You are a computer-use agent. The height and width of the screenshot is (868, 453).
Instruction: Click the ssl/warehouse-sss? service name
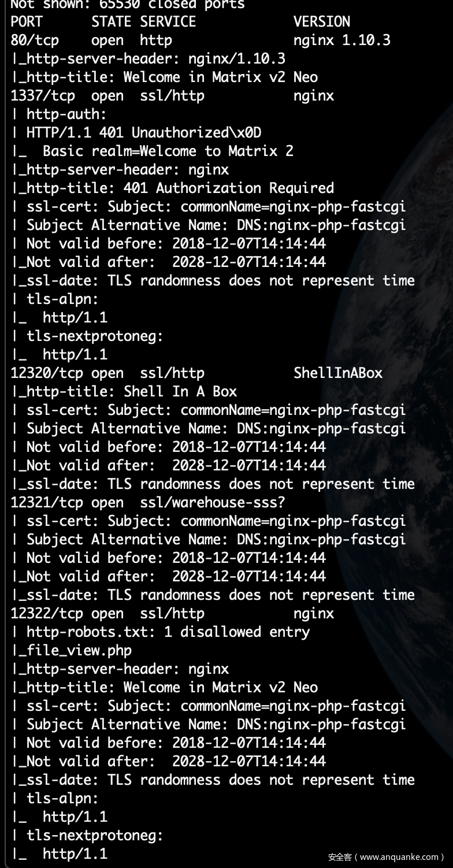(x=212, y=503)
